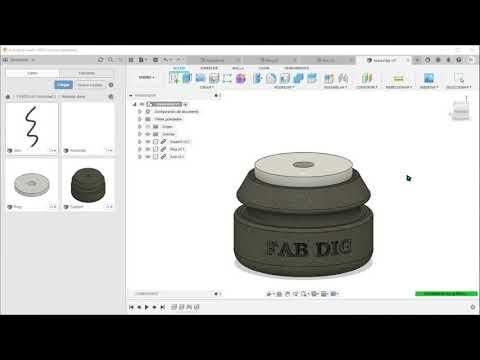Hide the Support v1:1 component eye
This screenshot has height=360, width=480.
point(148,142)
